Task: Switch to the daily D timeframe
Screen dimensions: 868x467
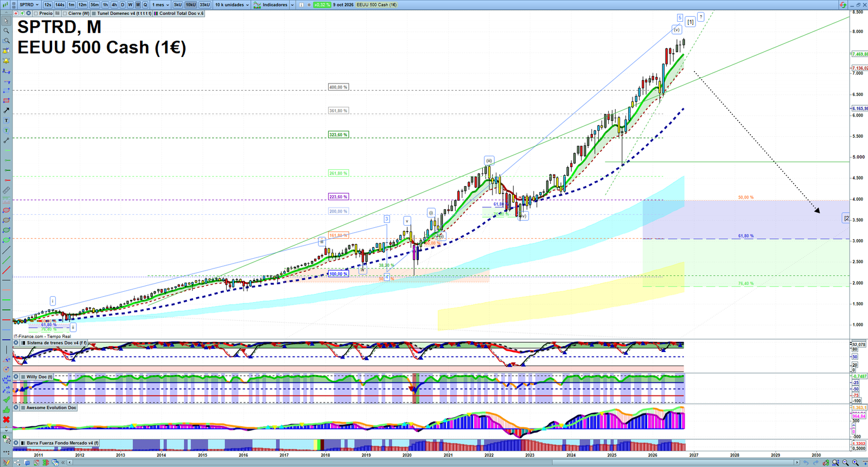Action: [123, 5]
